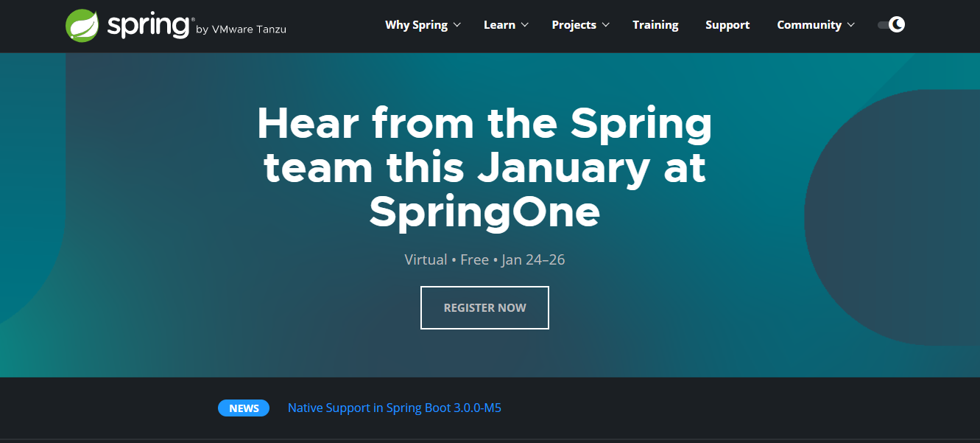This screenshot has height=443, width=980.
Task: Toggle the dark mode moon switch
Action: coord(891,24)
